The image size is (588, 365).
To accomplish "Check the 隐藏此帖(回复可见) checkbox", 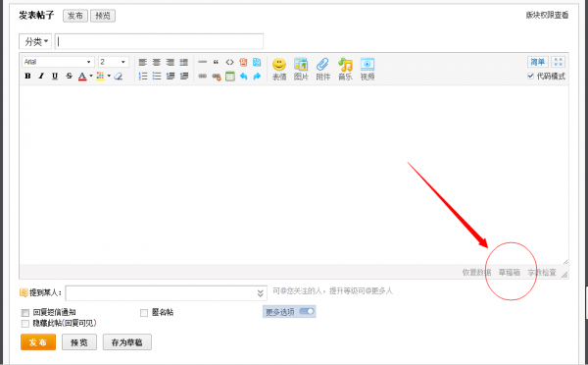I will click(25, 324).
